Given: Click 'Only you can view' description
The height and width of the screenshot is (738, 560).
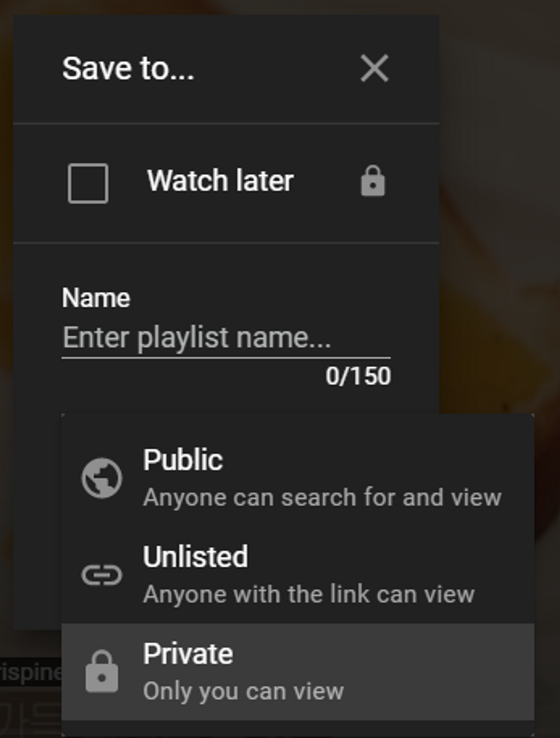Looking at the screenshot, I should point(244,691).
